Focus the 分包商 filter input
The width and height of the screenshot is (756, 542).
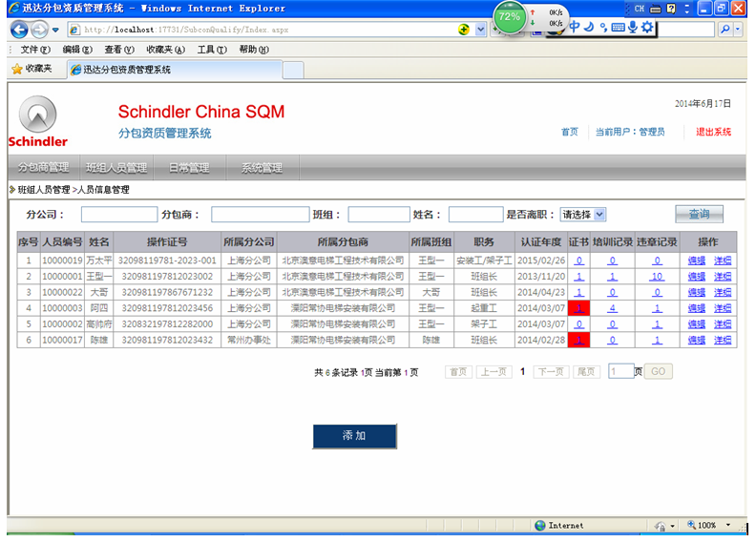pos(261,215)
